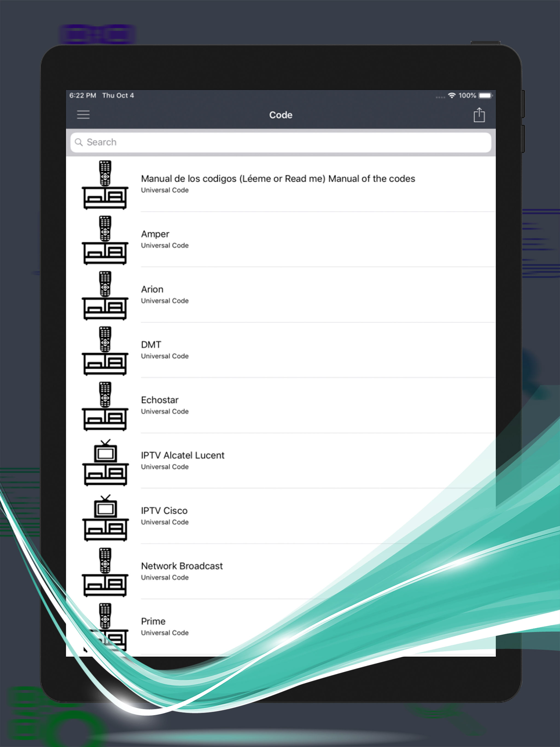Open the DMT code entry
The height and width of the screenshot is (747, 560).
151,345
